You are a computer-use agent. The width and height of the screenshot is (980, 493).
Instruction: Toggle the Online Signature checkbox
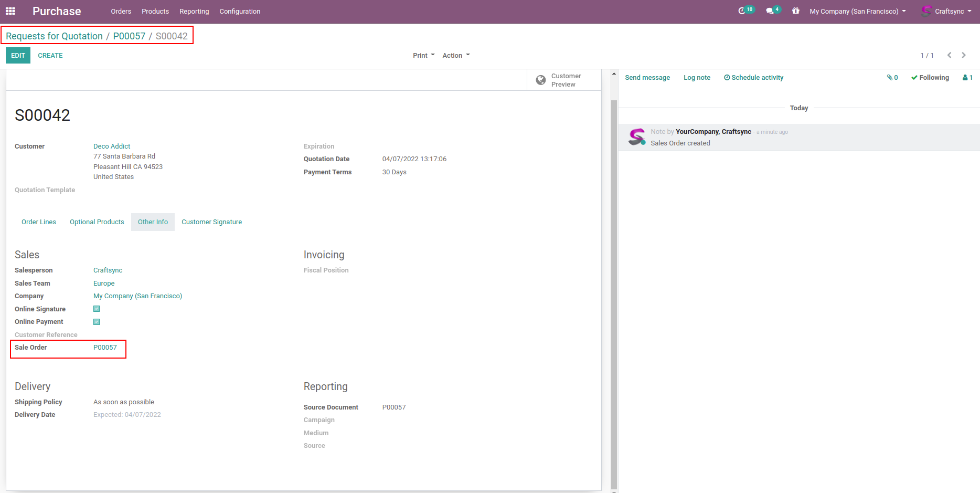[x=97, y=309]
